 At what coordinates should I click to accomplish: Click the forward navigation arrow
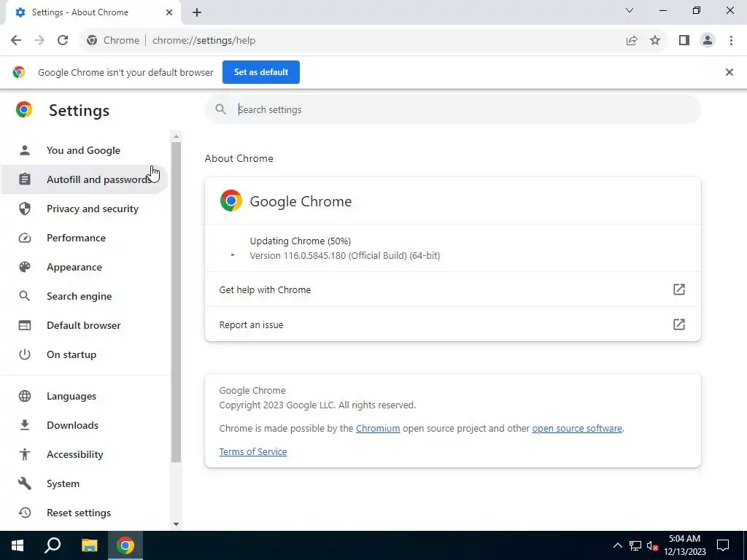tap(39, 41)
